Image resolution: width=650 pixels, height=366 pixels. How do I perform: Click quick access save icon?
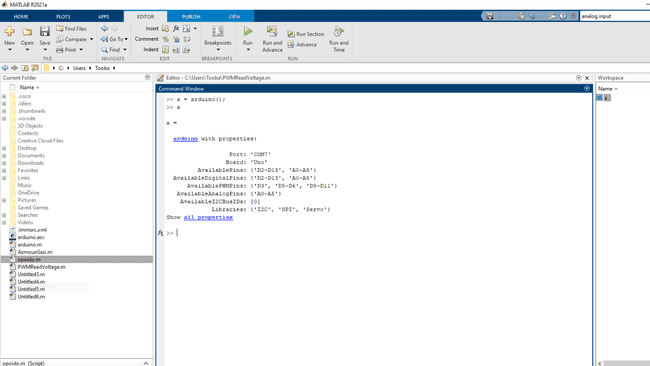click(x=490, y=16)
